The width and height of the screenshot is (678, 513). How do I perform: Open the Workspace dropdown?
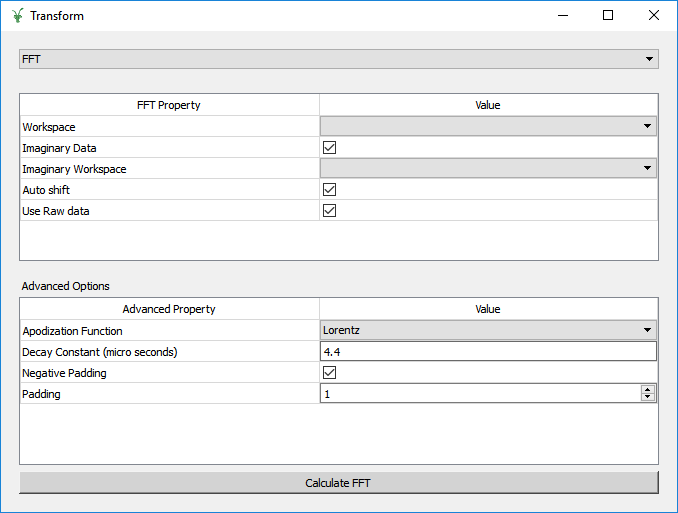pyautogui.click(x=488, y=127)
